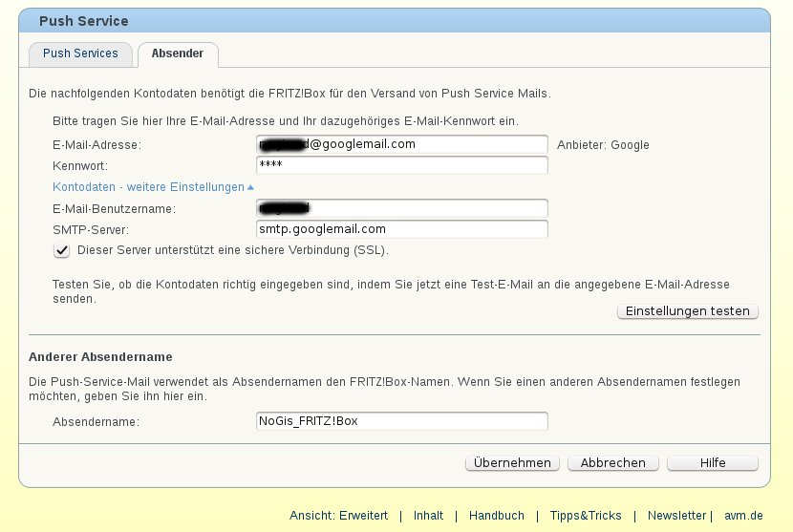The height and width of the screenshot is (532, 793).
Task: Click the Absendername text field
Action: (x=401, y=421)
